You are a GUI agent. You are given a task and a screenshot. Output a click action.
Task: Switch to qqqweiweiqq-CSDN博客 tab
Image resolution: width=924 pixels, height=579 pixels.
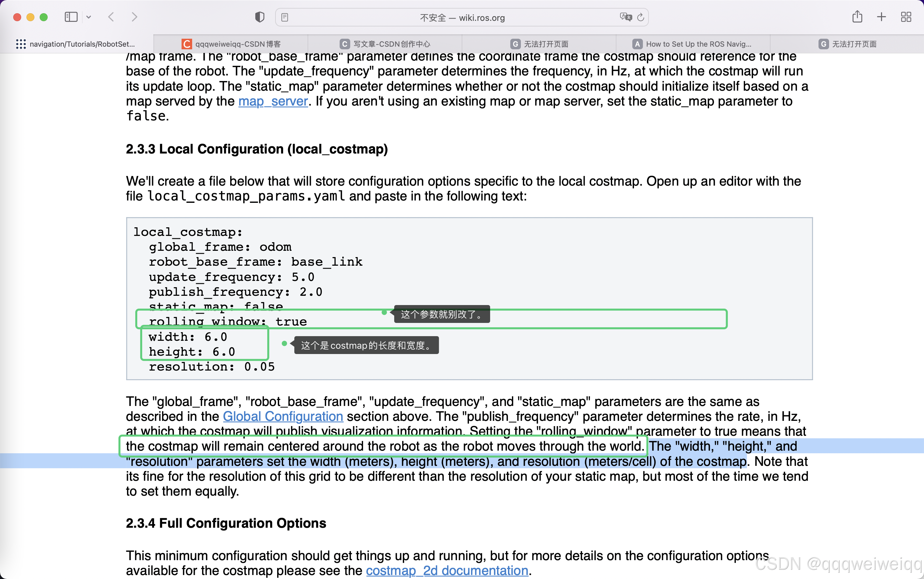click(231, 44)
